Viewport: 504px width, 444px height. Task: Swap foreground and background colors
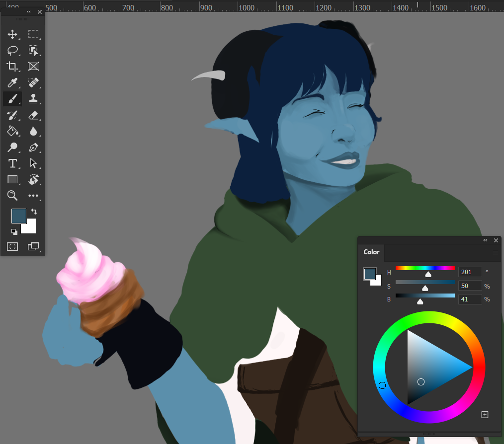coord(34,212)
